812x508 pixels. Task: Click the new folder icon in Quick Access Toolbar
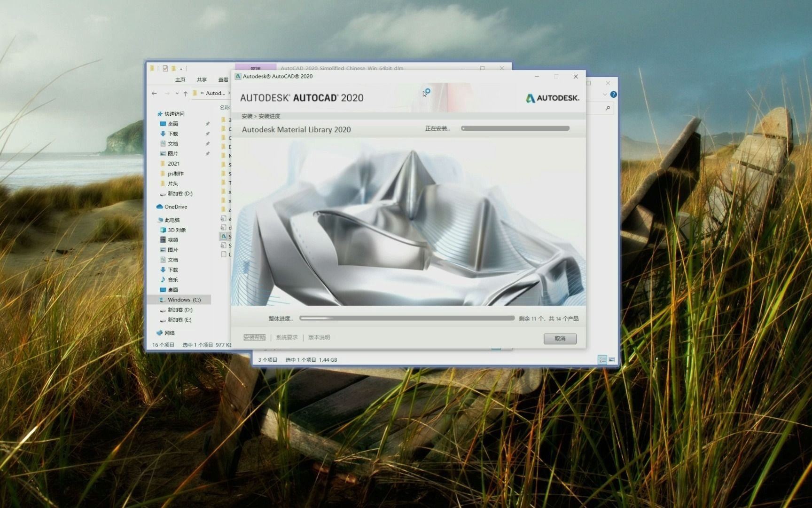click(173, 68)
